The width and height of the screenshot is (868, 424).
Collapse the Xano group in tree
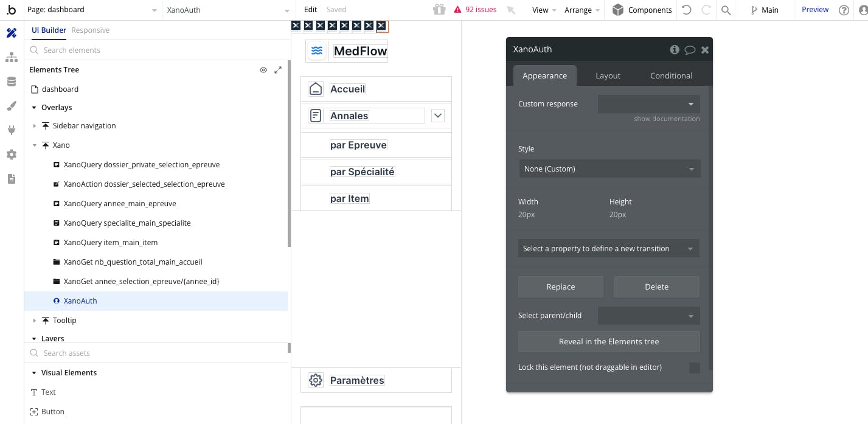click(35, 145)
